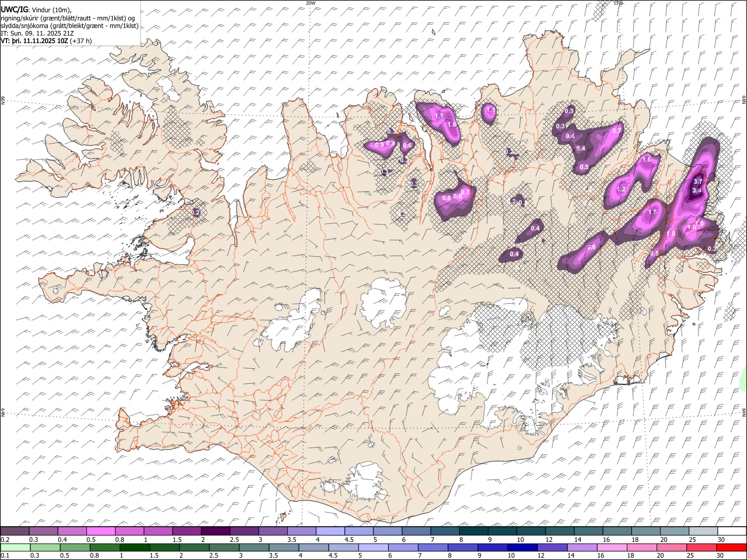This screenshot has width=747, height=560.
Task: Pick the 10 navy swatch in rain legend
Action: pyautogui.click(x=522, y=547)
